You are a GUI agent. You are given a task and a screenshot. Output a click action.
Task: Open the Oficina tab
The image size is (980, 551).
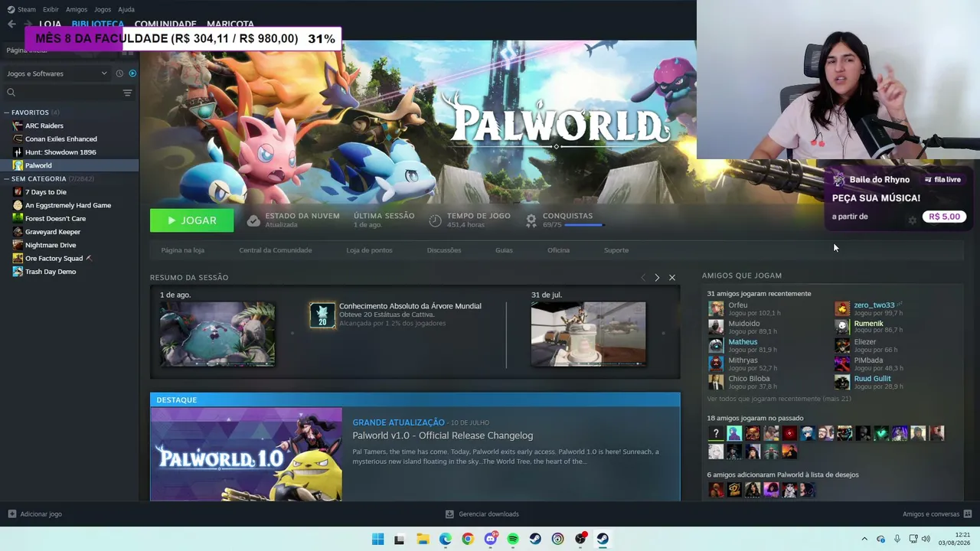[x=558, y=250]
